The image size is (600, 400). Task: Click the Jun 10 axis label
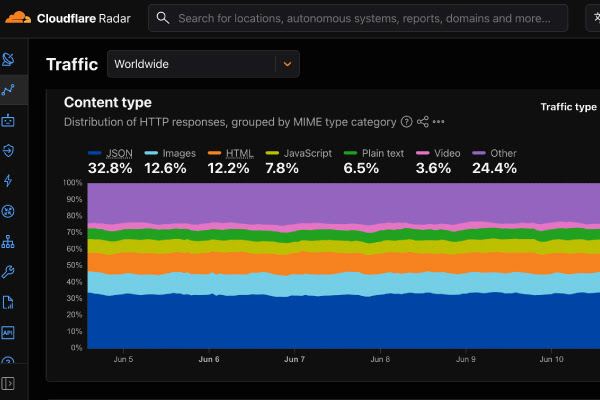coord(551,359)
